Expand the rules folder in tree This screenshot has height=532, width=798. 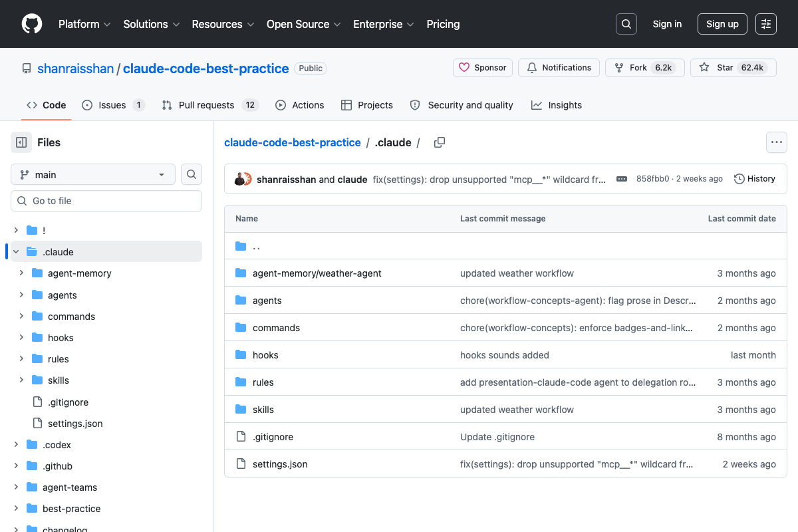(x=21, y=358)
